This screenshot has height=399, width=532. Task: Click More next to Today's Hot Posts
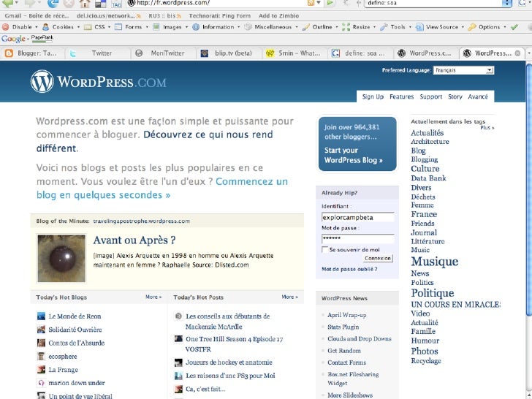289,297
